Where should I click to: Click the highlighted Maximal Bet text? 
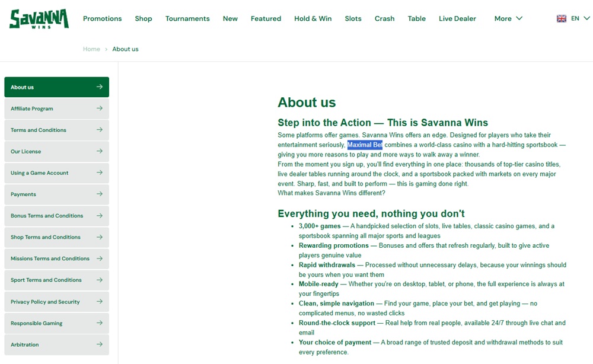coord(365,145)
